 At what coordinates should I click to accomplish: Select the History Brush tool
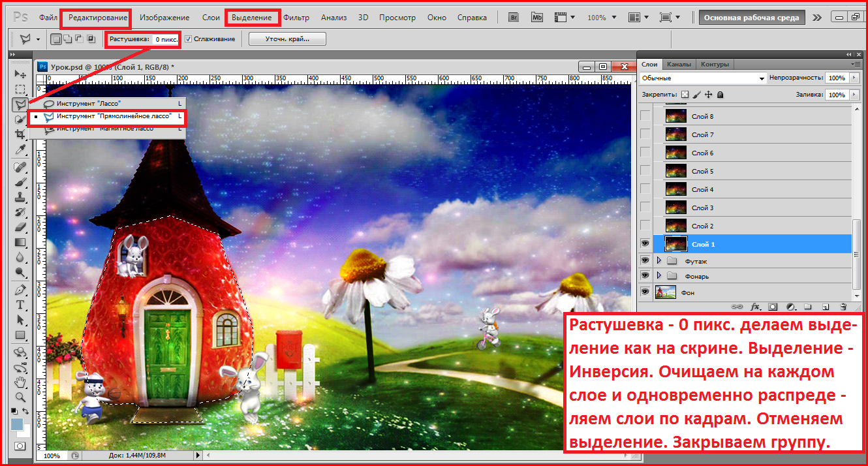(20, 212)
